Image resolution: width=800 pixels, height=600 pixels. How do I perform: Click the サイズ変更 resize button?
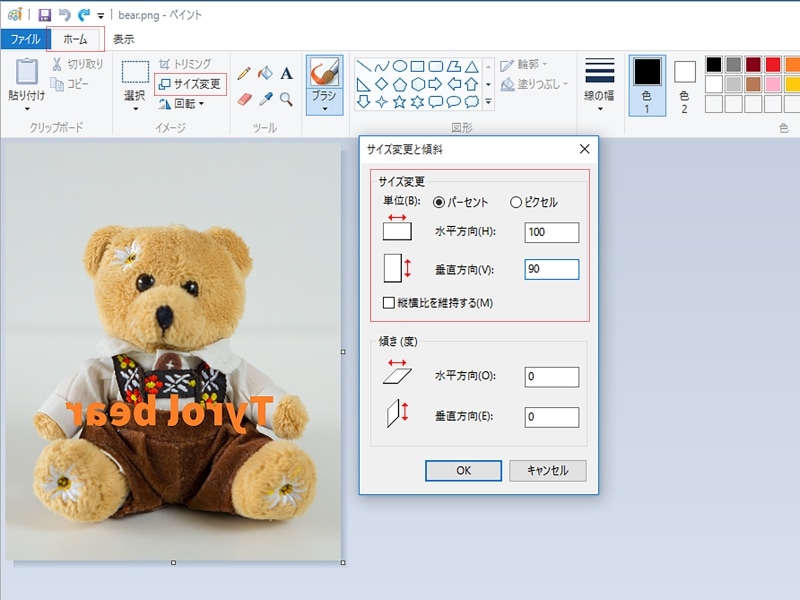pos(190,84)
